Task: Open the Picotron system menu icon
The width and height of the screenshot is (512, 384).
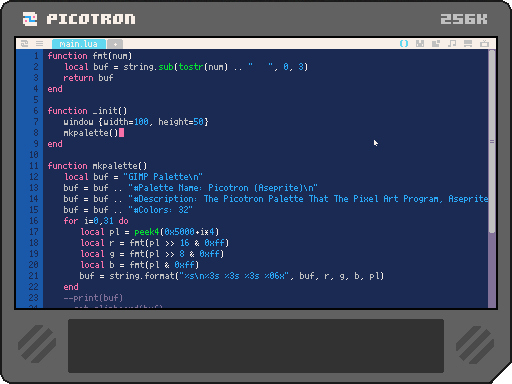Action: 24,43
